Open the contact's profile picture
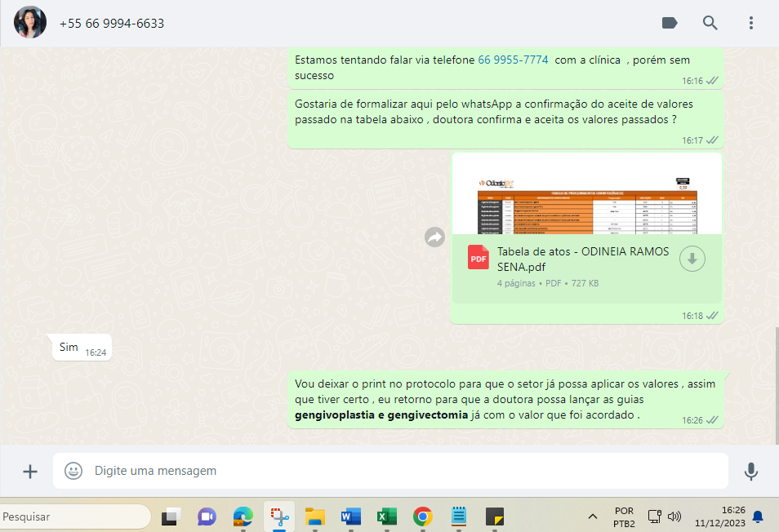This screenshot has height=532, width=779. tap(29, 23)
